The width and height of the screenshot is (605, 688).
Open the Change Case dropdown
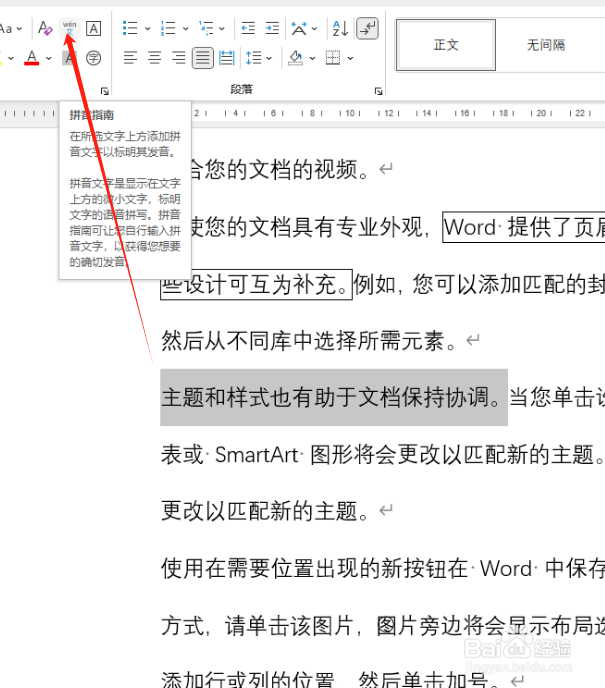11,29
